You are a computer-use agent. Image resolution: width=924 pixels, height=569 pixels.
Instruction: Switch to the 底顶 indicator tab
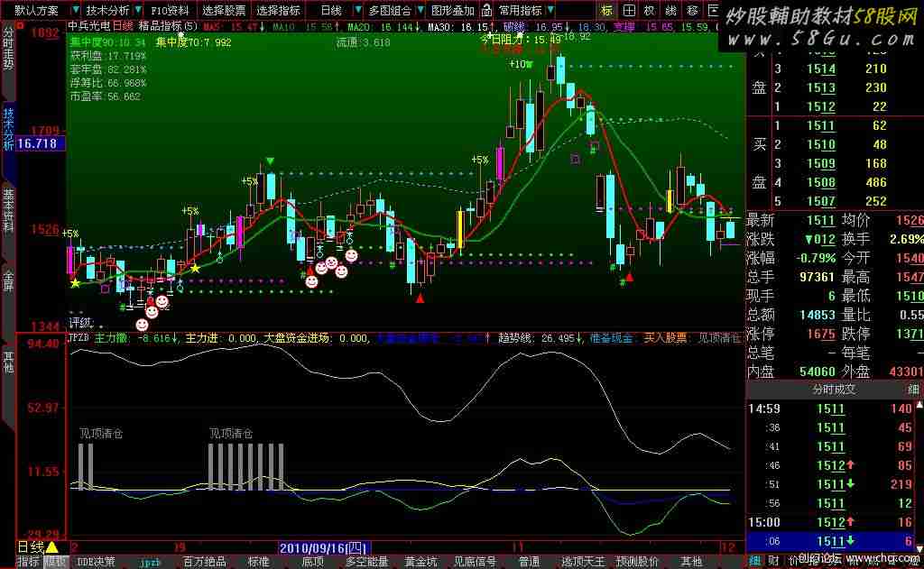pyautogui.click(x=313, y=562)
